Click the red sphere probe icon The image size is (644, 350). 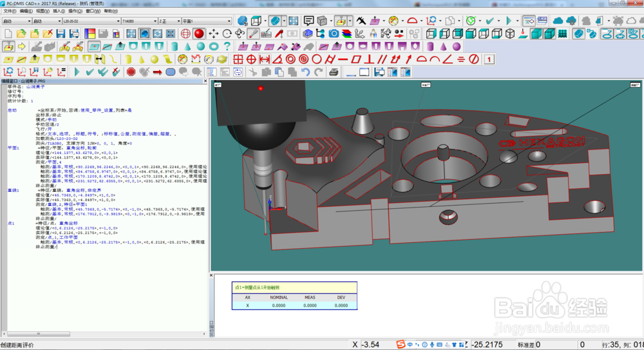[x=199, y=34]
